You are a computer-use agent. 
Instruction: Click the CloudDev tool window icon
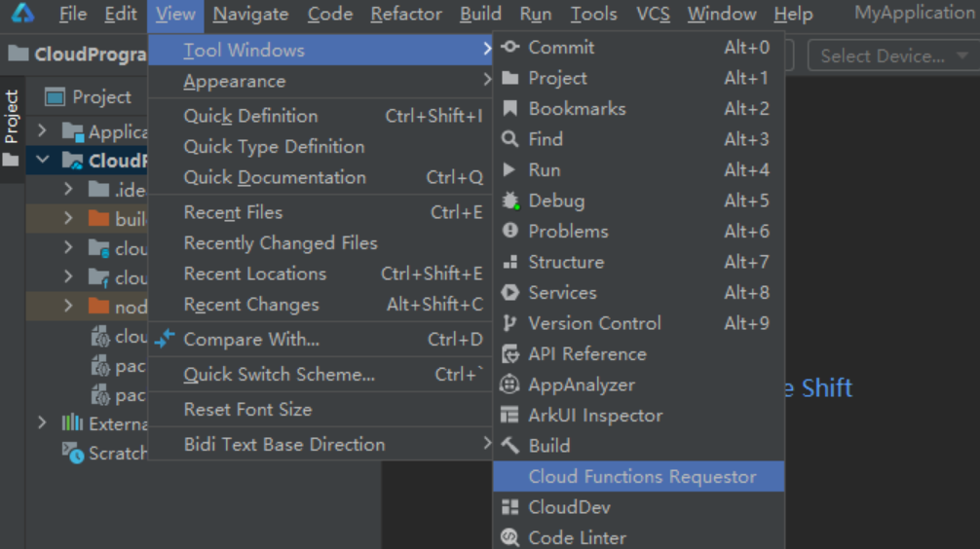coord(509,507)
